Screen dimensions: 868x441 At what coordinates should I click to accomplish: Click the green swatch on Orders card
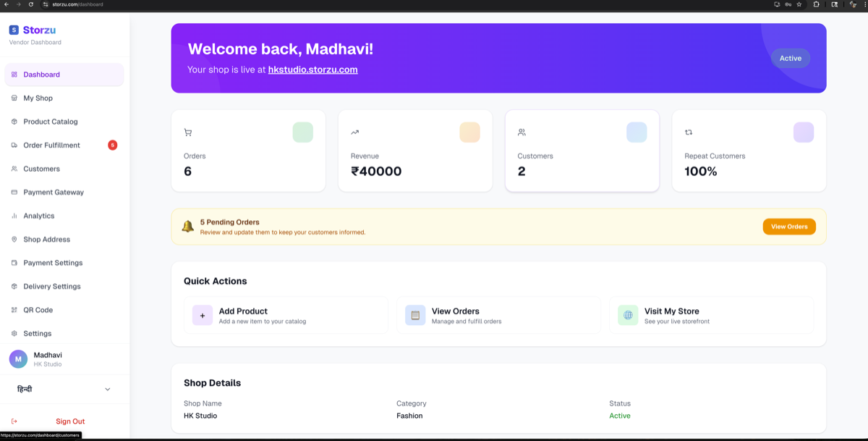[303, 133]
